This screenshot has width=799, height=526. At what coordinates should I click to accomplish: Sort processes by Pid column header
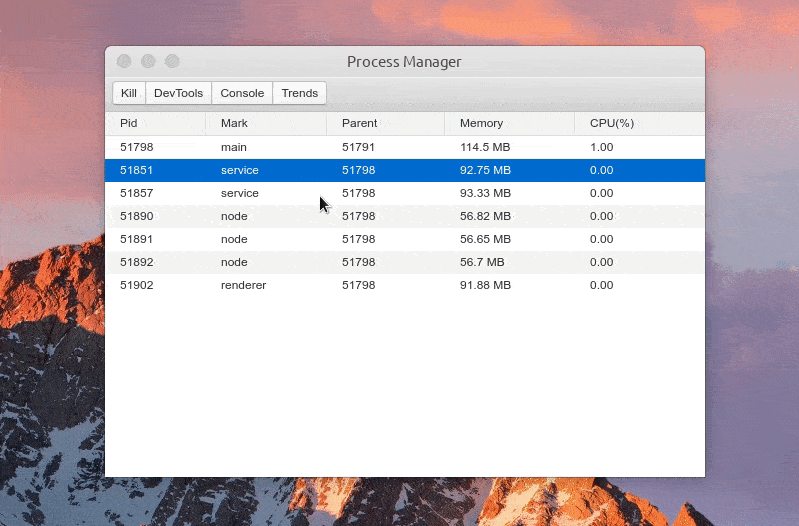coord(155,123)
